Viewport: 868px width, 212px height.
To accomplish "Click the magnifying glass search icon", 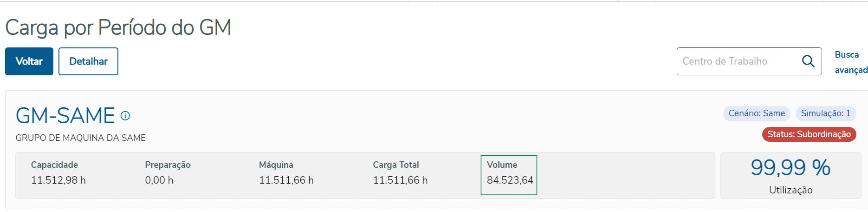I will coord(808,61).
